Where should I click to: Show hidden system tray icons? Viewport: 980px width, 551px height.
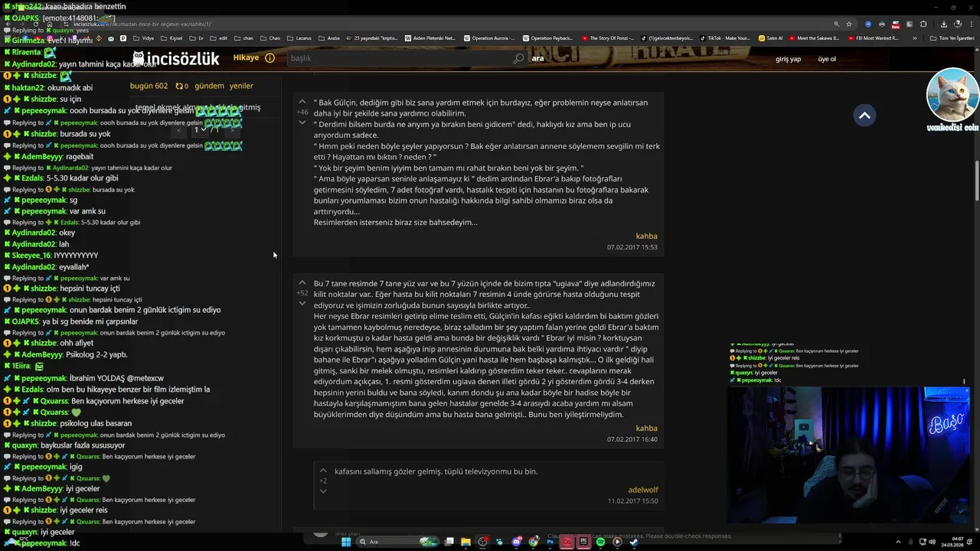coord(898,542)
